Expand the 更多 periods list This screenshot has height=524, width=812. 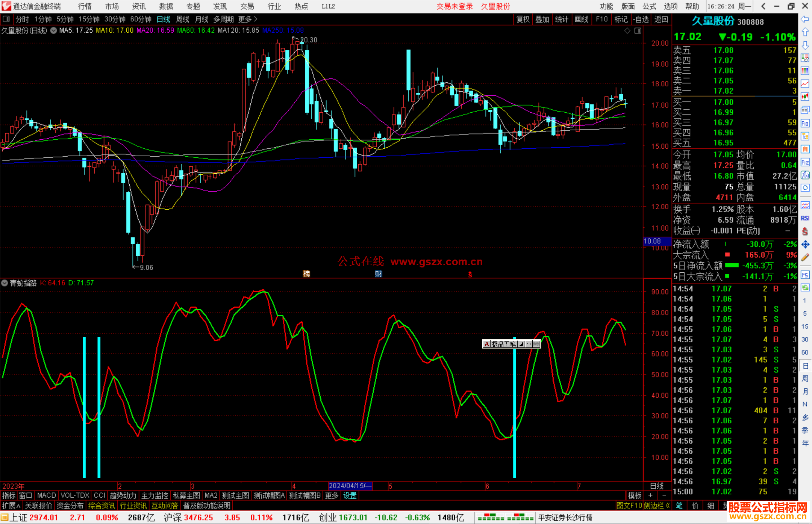pyautogui.click(x=248, y=19)
